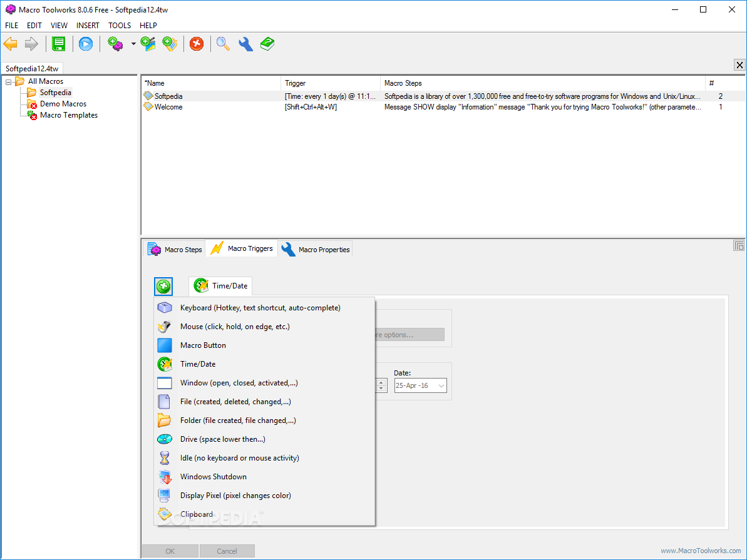This screenshot has height=560, width=747.
Task: Click the Cancel button
Action: tap(227, 551)
